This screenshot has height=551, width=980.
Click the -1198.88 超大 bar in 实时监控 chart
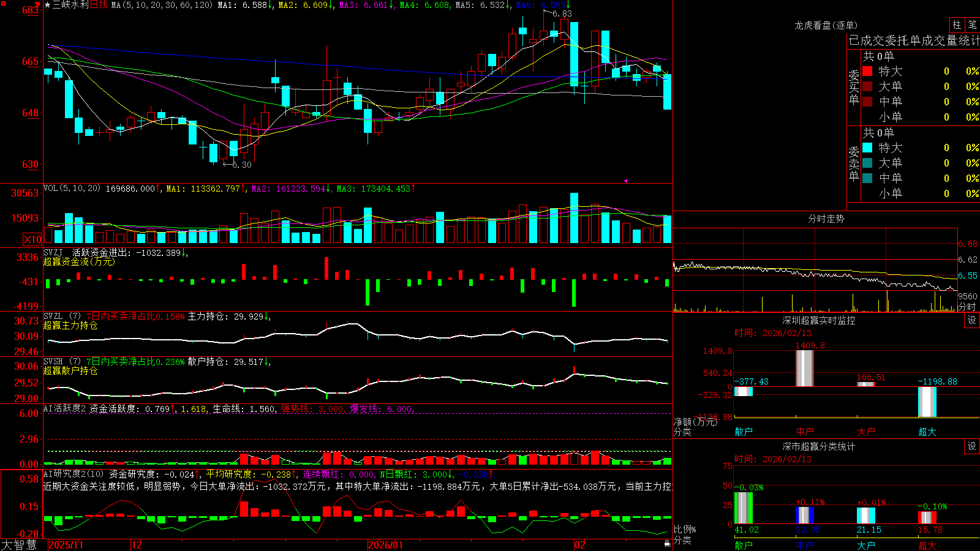coord(927,402)
